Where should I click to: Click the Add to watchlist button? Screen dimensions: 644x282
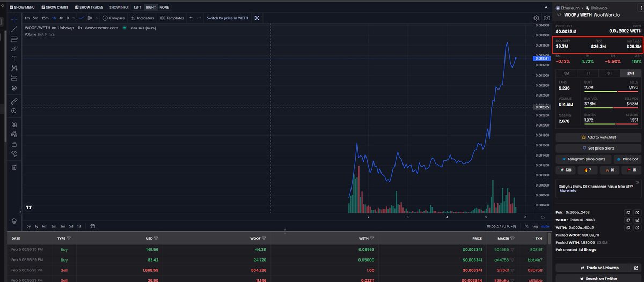pos(598,137)
